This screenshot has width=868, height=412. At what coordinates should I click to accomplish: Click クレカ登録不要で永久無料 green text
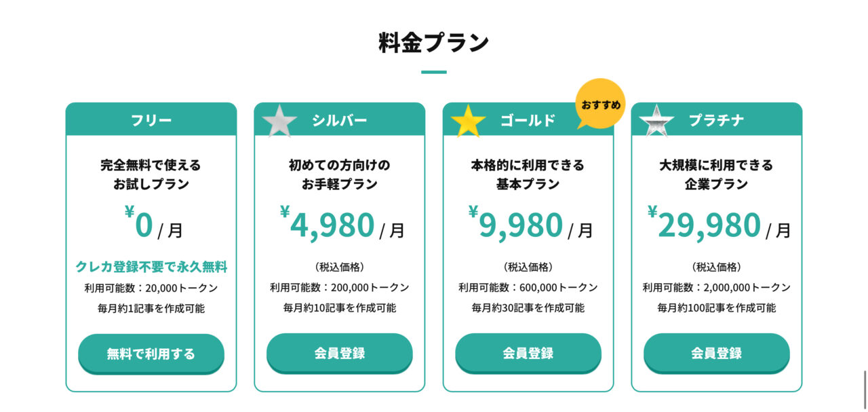point(151,265)
